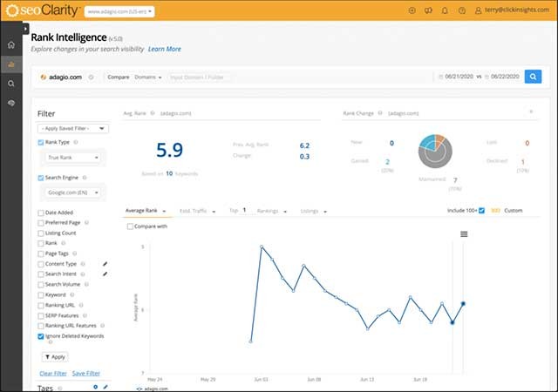
Task: Click the Apply filter button
Action: (x=54, y=356)
